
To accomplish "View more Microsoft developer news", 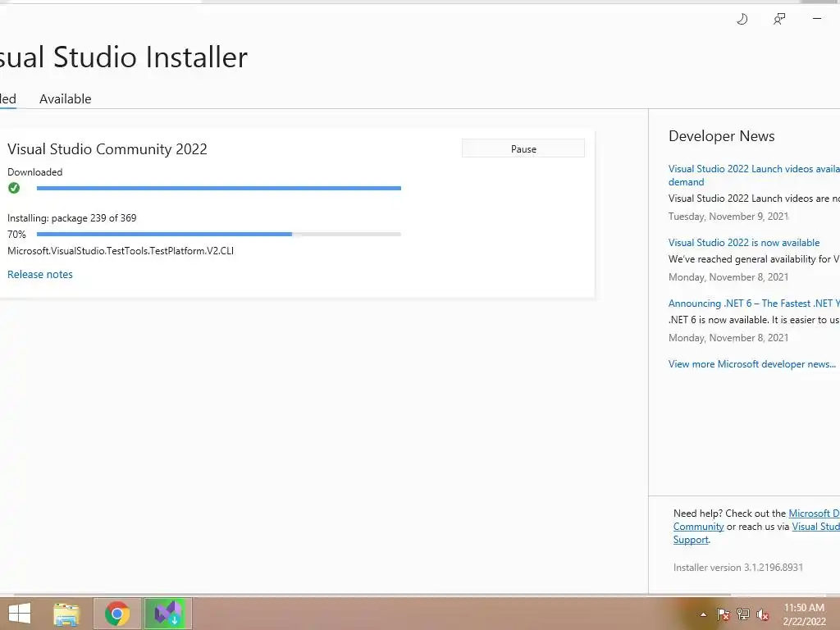I will 752,363.
